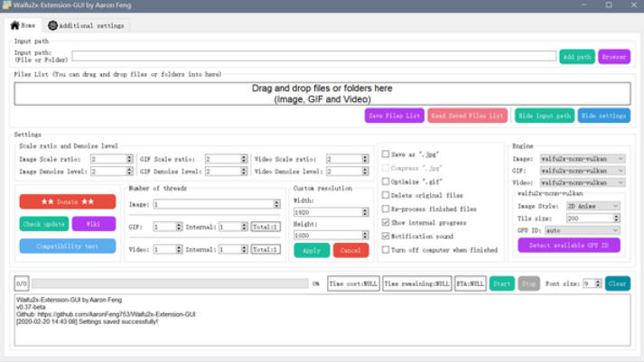This screenshot has width=644, height=362.
Task: Disable the Notification sound checkbox
Action: coord(386,236)
